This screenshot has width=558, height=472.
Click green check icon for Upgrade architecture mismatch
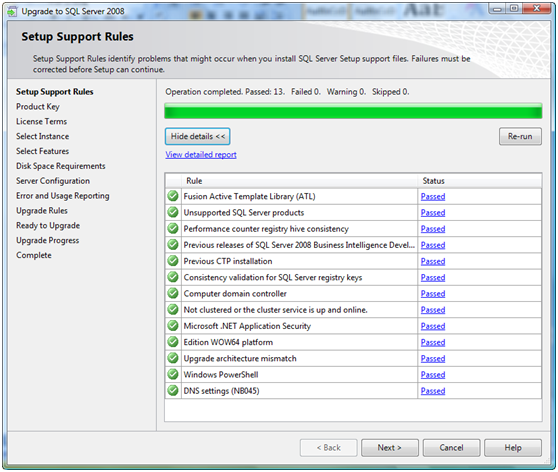tap(173, 358)
